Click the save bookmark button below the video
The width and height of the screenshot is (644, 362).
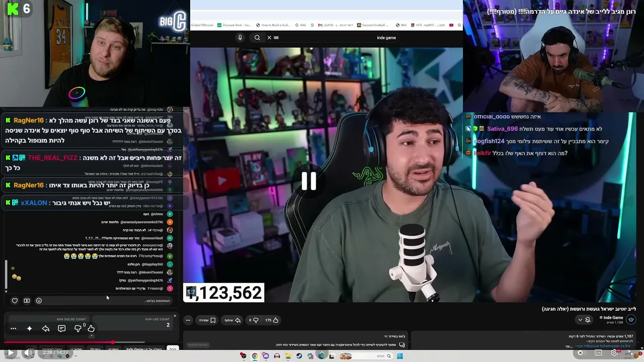[x=208, y=320]
